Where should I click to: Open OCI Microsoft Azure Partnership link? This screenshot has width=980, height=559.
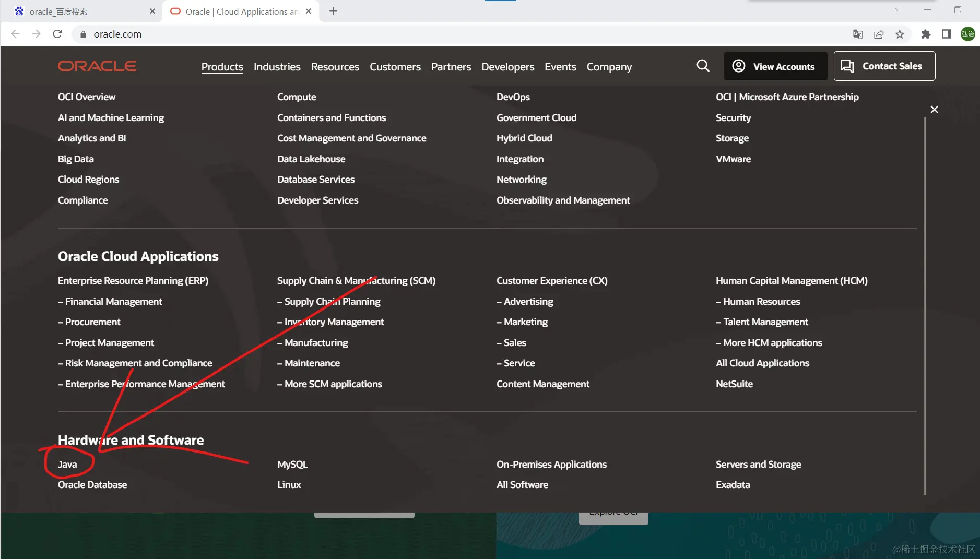[x=787, y=97]
